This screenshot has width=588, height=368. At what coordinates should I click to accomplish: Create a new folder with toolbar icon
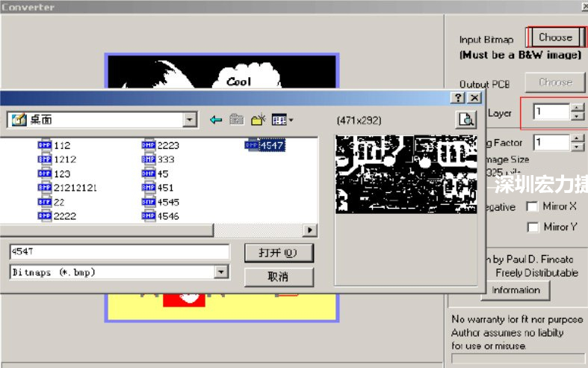(x=259, y=120)
